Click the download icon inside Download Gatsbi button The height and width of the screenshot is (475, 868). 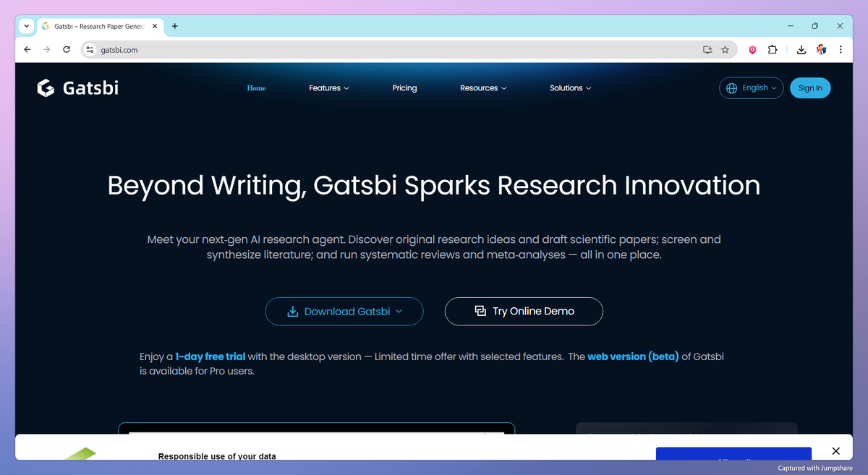pyautogui.click(x=292, y=311)
